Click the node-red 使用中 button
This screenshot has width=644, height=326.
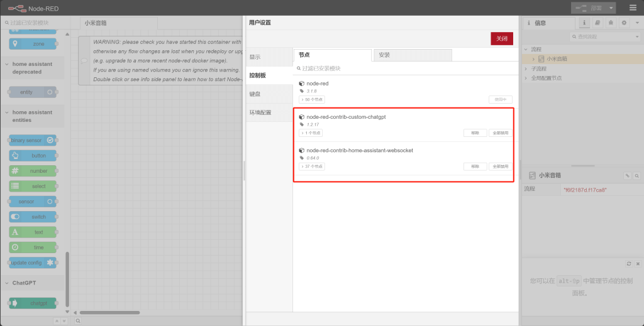point(500,100)
